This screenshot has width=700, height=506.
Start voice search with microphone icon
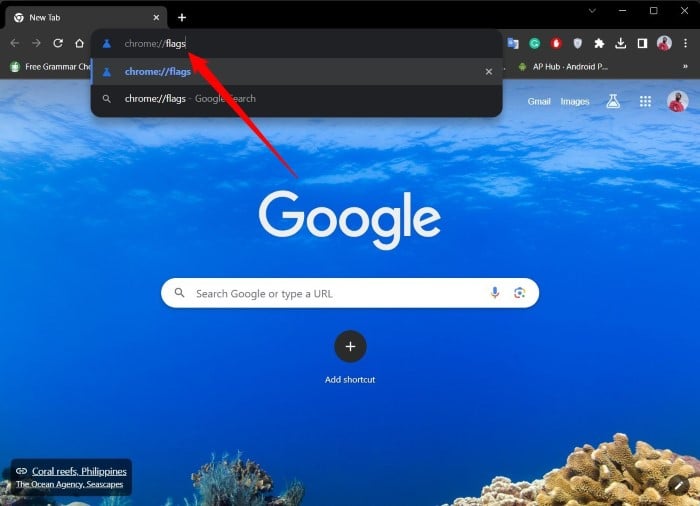495,293
